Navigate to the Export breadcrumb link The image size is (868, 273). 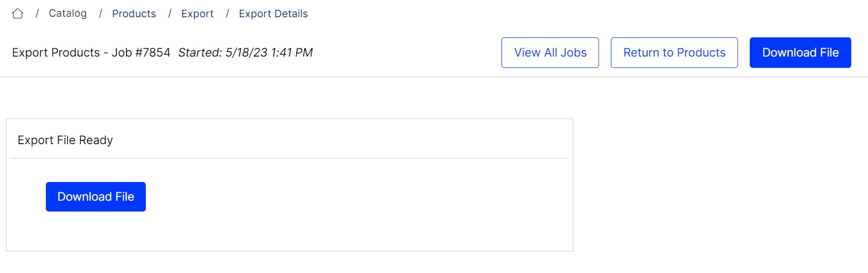[198, 14]
